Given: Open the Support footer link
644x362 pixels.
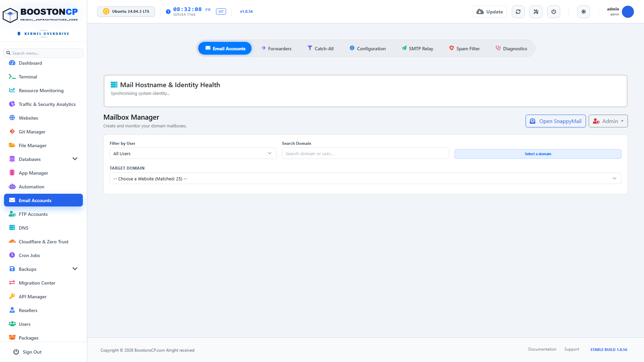Looking at the screenshot, I should 572,349.
